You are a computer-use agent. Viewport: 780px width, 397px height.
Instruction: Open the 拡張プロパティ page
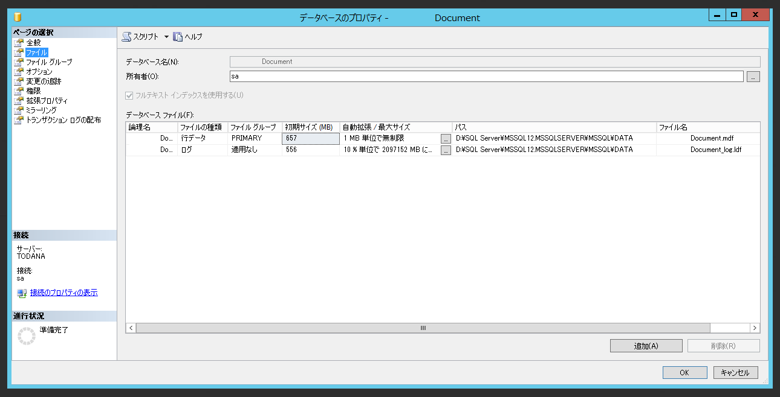tap(46, 100)
